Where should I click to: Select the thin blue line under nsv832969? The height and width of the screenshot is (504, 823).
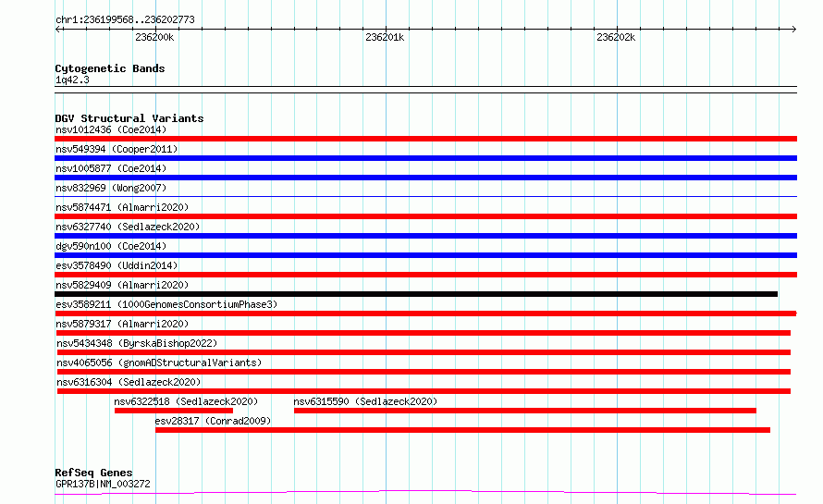click(x=425, y=196)
